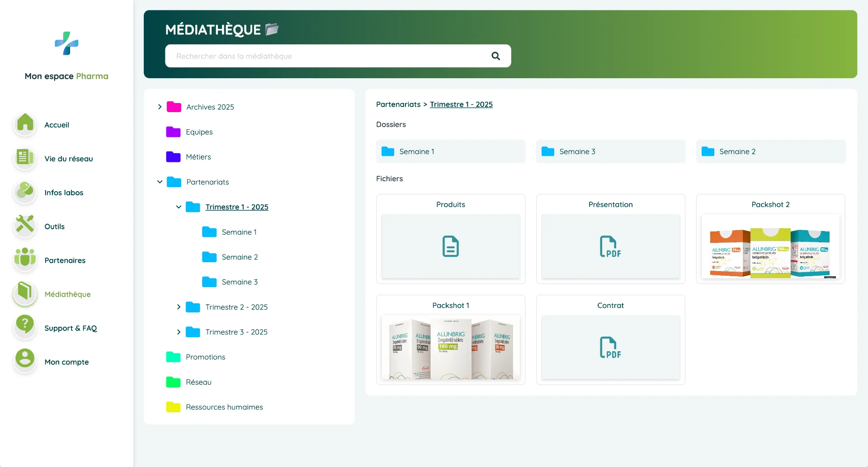Expand the Trimestre 3 - 2025 chevron

coord(179,332)
